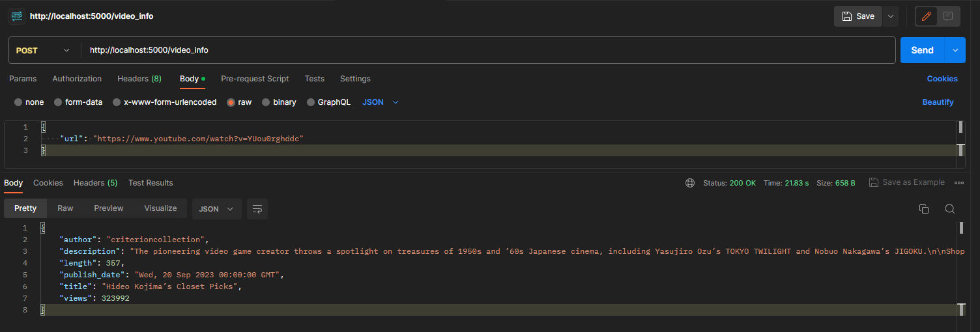Viewport: 980px width, 332px height.
Task: Select the Pretty view
Action: pos(25,208)
